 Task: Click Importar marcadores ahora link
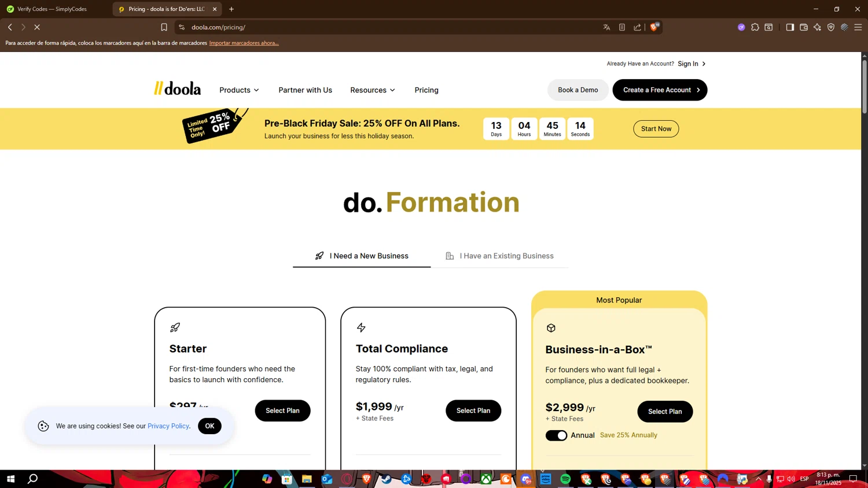(244, 43)
